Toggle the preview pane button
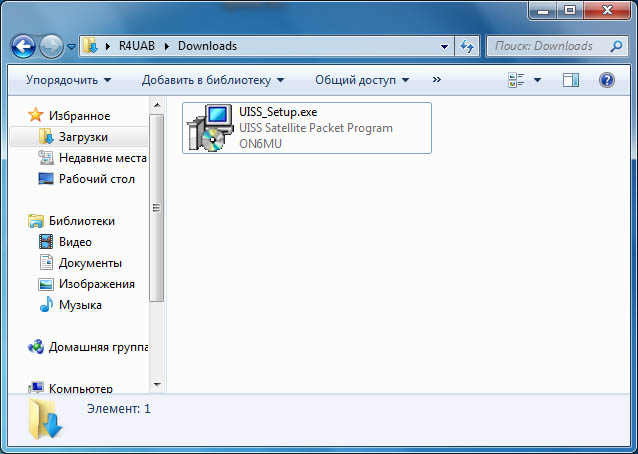Viewport: 638px width, 454px height. [571, 80]
